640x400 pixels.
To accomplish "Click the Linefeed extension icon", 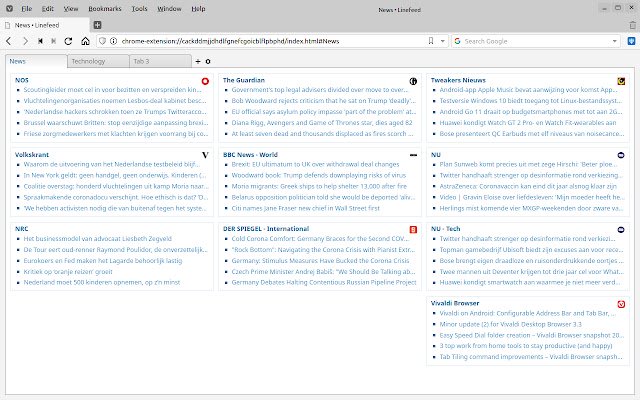I will coord(631,41).
